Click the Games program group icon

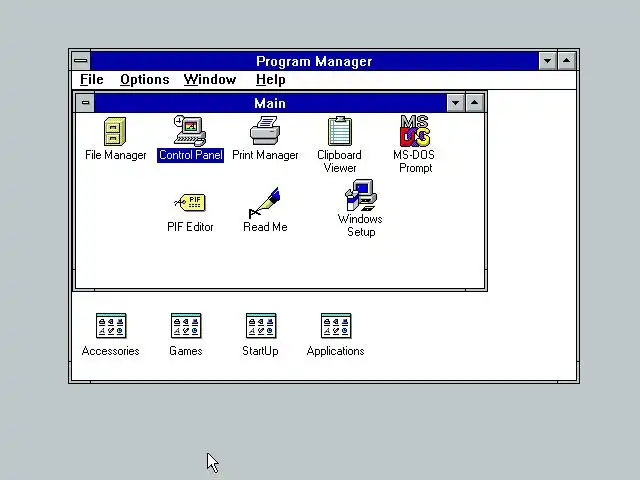tap(186, 326)
